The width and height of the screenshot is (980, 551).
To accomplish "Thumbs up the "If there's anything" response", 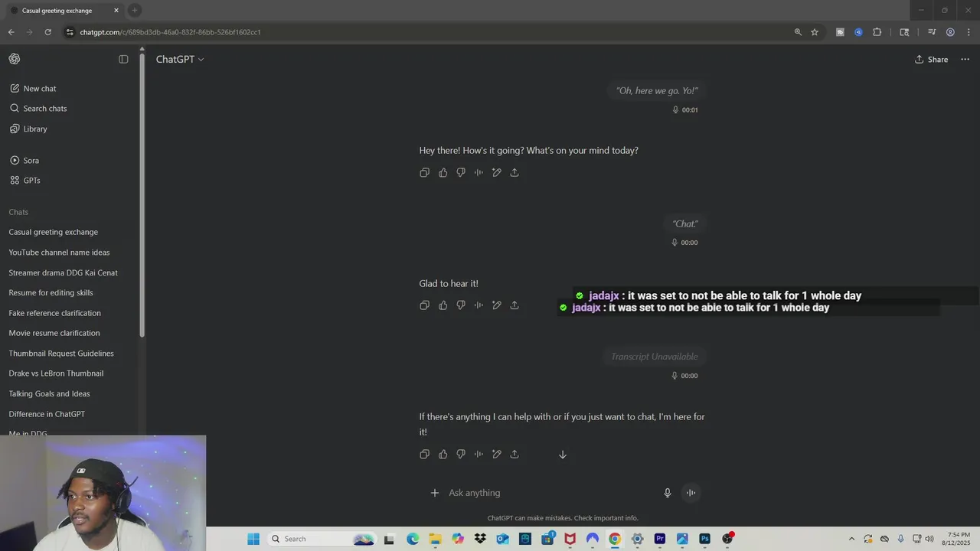I will pyautogui.click(x=443, y=455).
